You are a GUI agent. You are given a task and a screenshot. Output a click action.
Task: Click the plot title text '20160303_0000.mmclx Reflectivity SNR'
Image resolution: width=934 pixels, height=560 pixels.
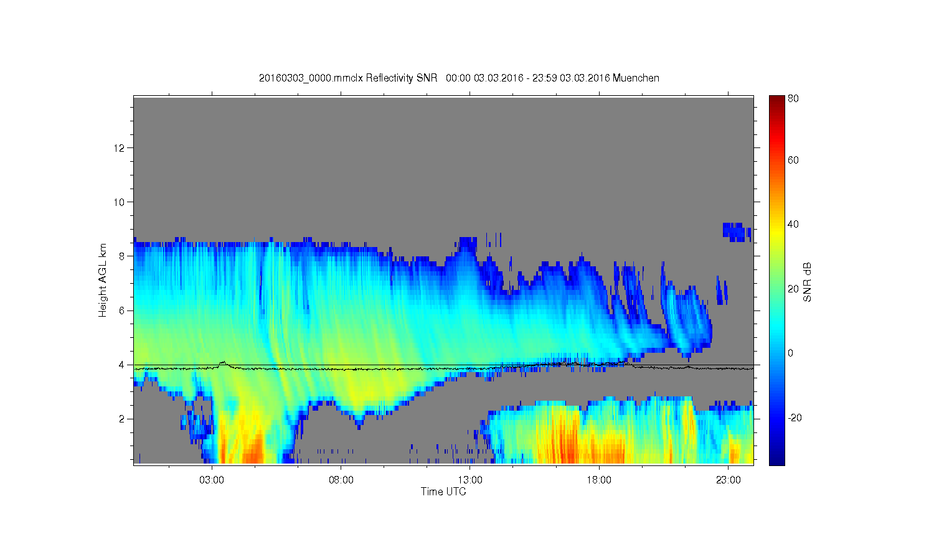tap(348, 78)
